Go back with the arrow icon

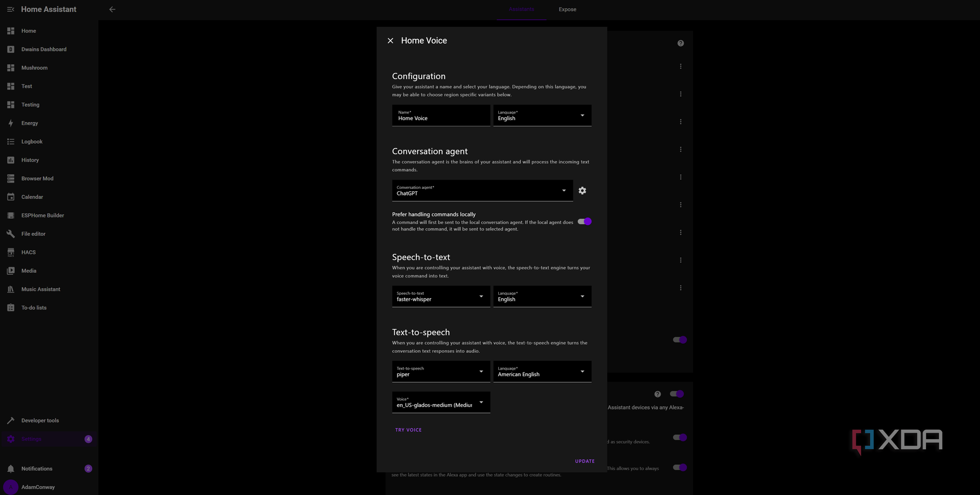[112, 10]
